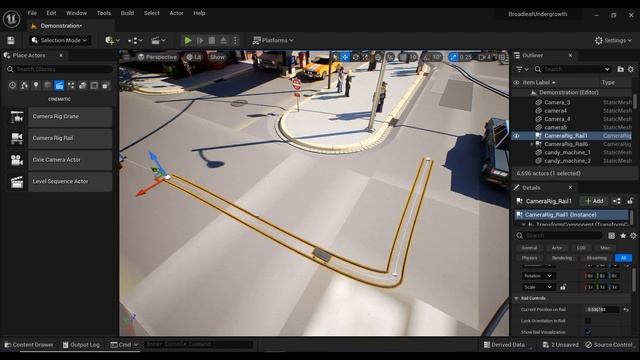Select Shapes category icon

(x=47, y=85)
